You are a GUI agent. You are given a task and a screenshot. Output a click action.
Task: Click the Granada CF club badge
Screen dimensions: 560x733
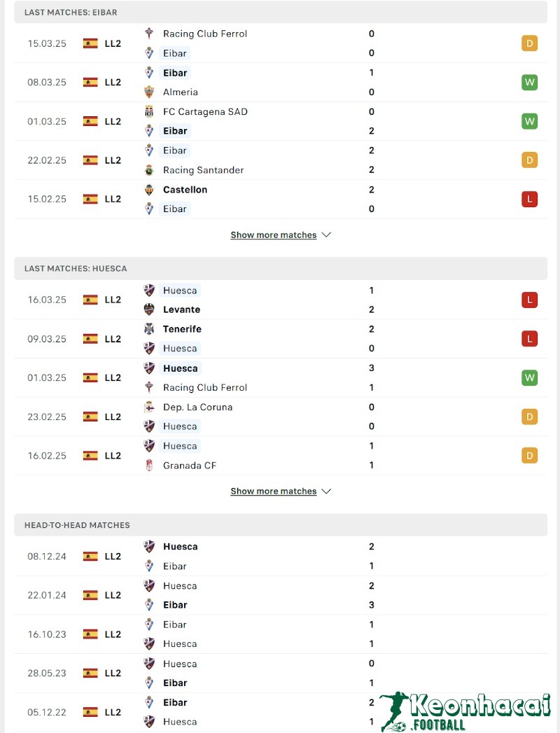click(x=148, y=465)
